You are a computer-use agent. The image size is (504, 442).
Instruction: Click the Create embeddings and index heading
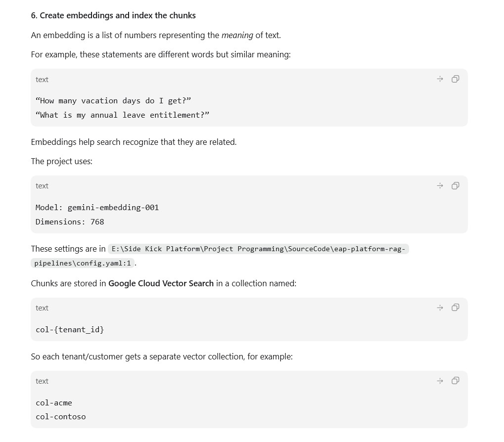[113, 15]
